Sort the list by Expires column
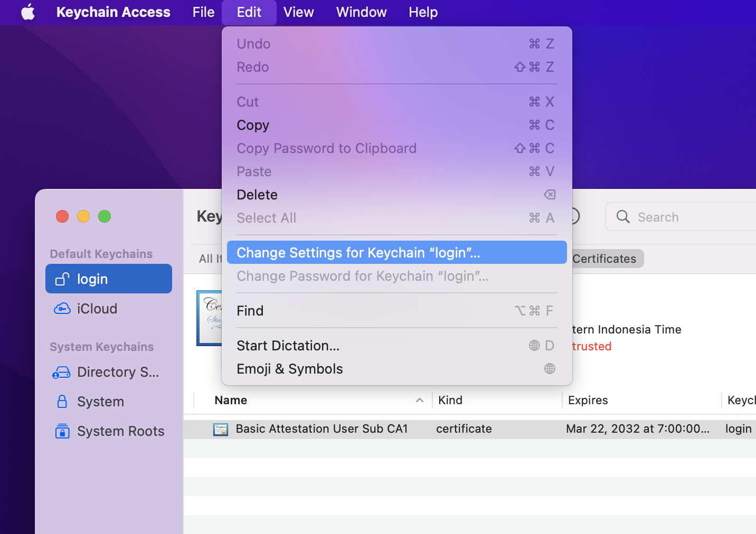Viewport: 756px width, 534px height. tap(588, 400)
